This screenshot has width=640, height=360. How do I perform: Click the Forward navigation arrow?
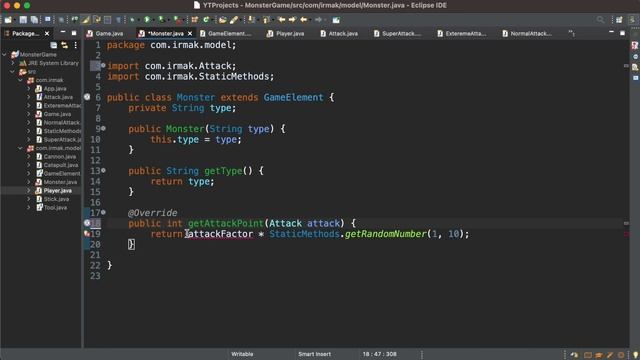[x=318, y=20]
